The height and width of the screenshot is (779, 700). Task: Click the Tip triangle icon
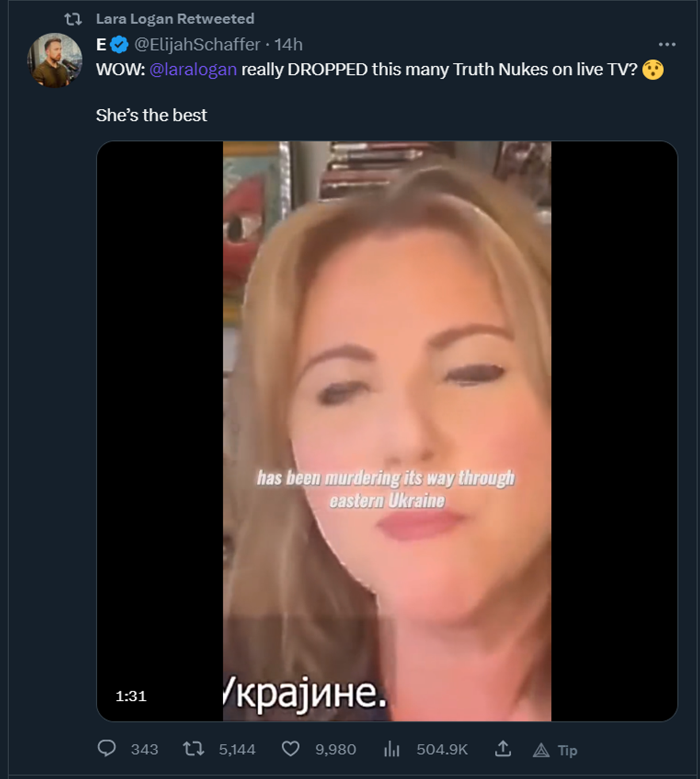pyautogui.click(x=541, y=750)
